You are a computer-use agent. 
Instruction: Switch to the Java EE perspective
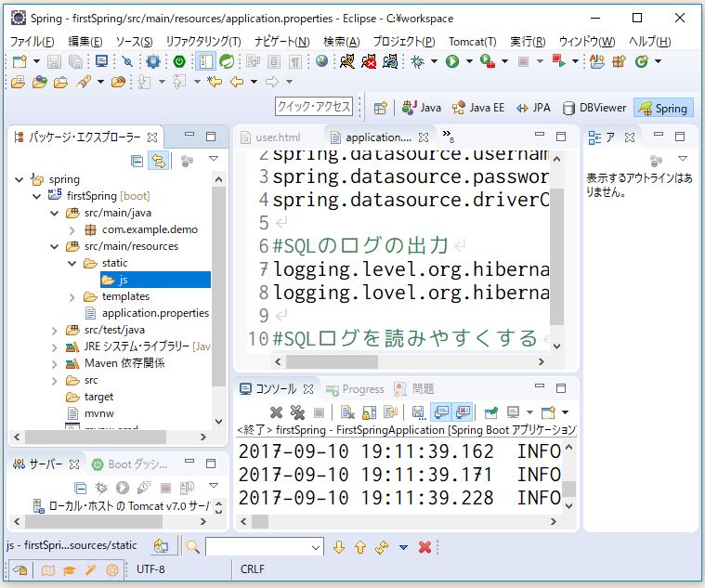point(478,108)
